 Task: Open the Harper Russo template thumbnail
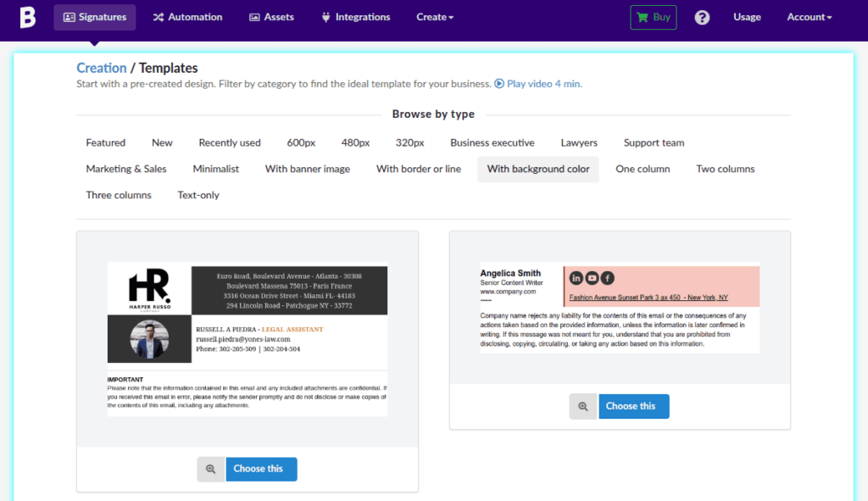click(x=248, y=339)
